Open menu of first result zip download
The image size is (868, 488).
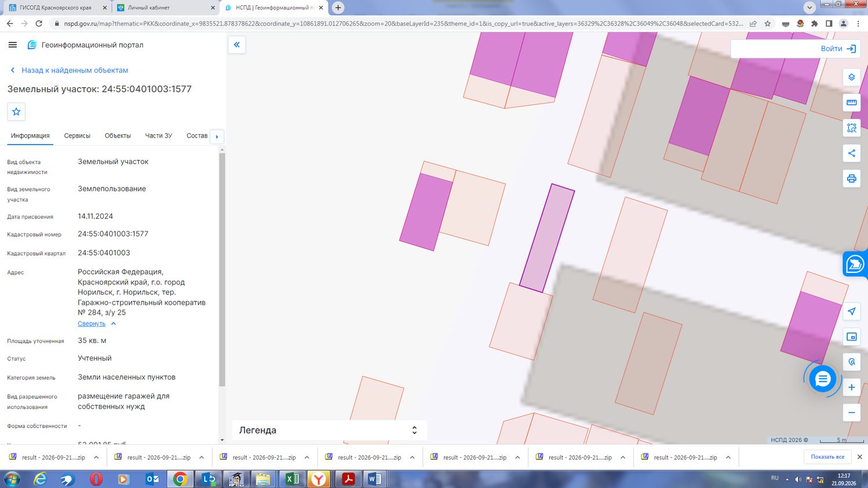click(96, 457)
